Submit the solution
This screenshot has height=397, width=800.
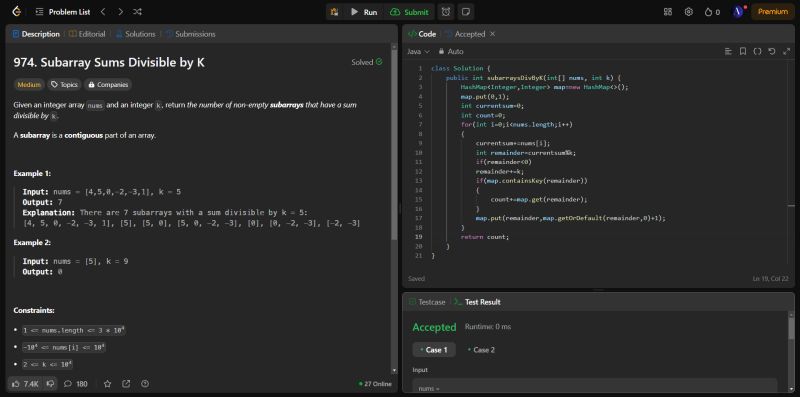coord(409,12)
